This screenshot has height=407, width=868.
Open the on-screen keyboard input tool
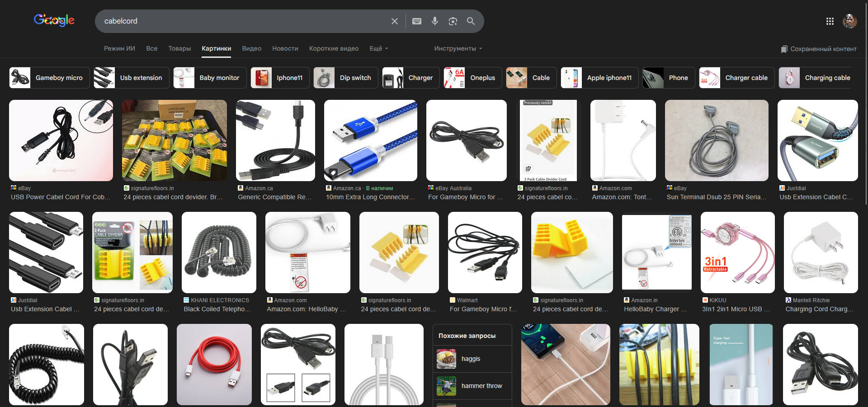click(417, 21)
